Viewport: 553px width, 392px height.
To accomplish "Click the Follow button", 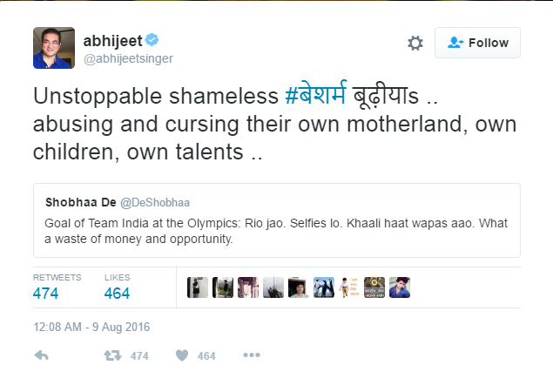I will click(x=477, y=43).
